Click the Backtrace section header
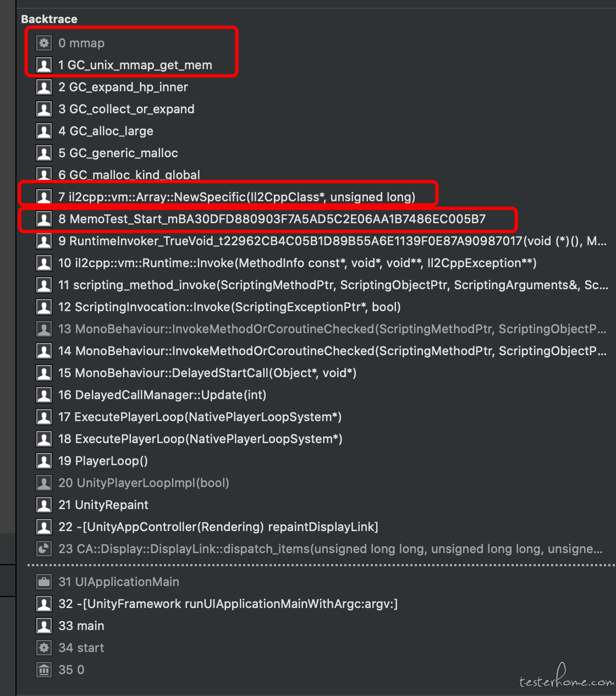This screenshot has height=696, width=616. click(49, 19)
